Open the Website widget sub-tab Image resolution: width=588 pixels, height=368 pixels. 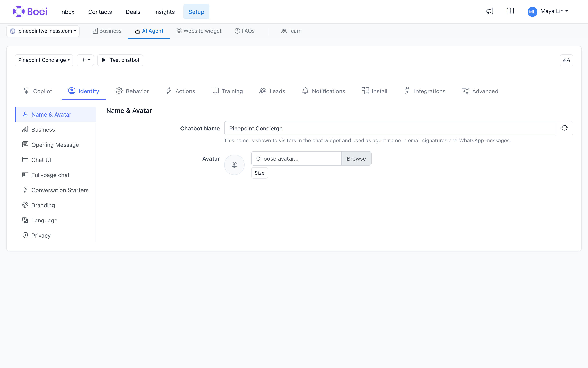(x=199, y=31)
